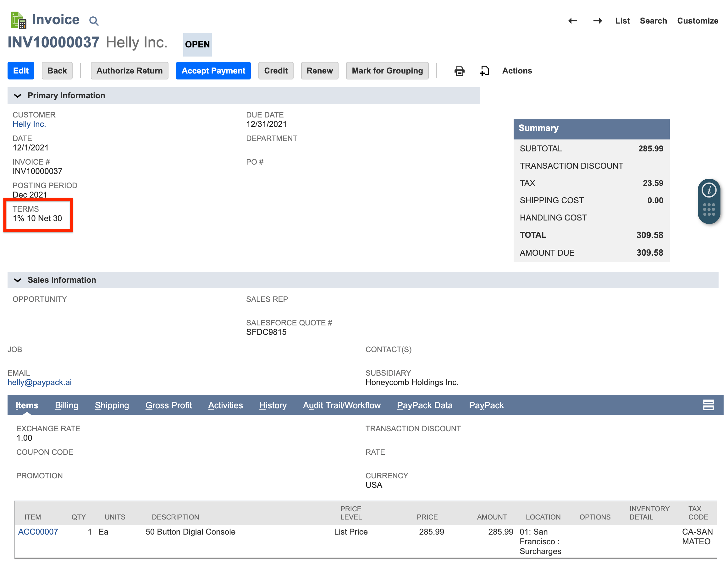Screen dimensions: 728x566
Task: Select the PayPack Data tab
Action: [x=424, y=405]
